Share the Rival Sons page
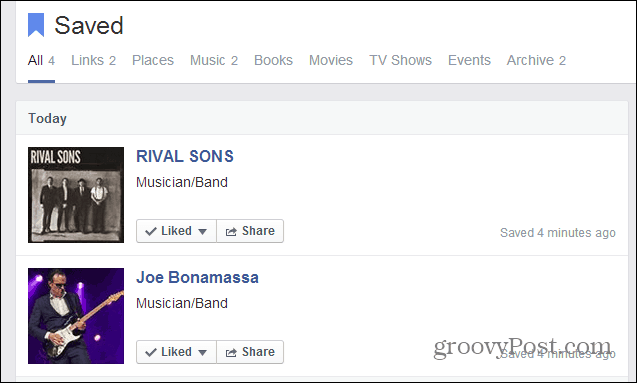Viewport: 637px width, 383px height. coord(250,231)
